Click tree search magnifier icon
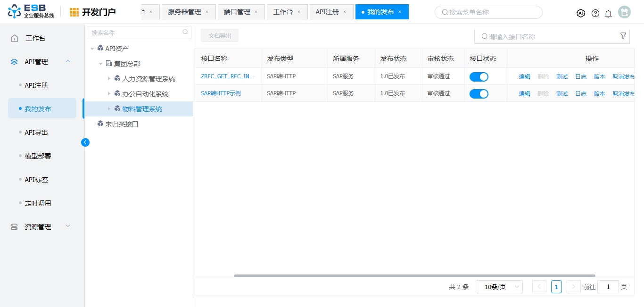Viewport: 644px width, 307px height. point(185,33)
